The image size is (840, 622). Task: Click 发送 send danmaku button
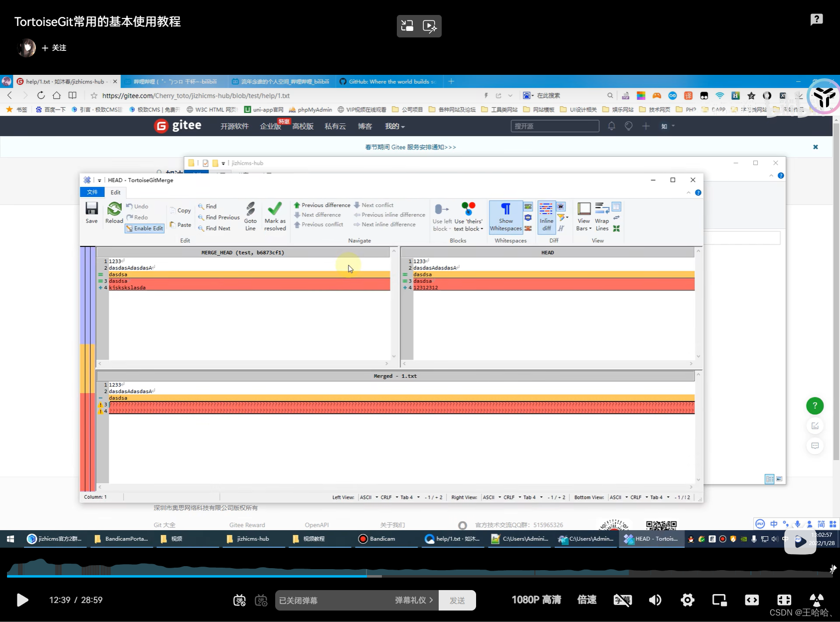click(457, 600)
